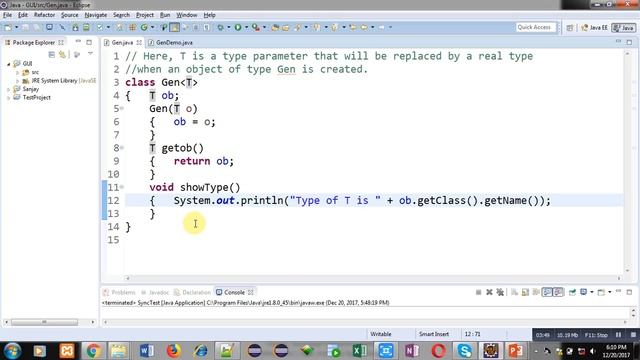The width and height of the screenshot is (640, 360).
Task: Open Package Explorer View Menu triangle
Action: (90, 54)
